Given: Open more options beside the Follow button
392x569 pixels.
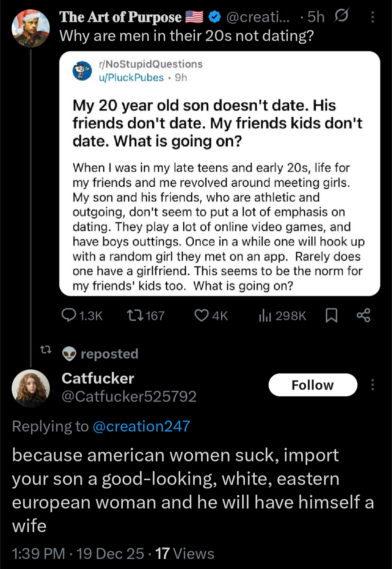Looking at the screenshot, I should [x=373, y=385].
